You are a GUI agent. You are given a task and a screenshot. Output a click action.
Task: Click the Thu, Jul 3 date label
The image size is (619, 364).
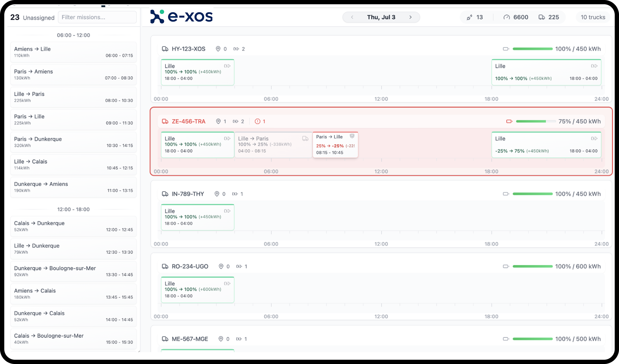(x=381, y=17)
